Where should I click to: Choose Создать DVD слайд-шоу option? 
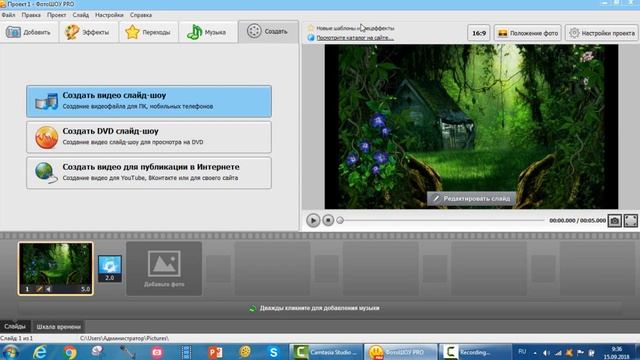(149, 137)
